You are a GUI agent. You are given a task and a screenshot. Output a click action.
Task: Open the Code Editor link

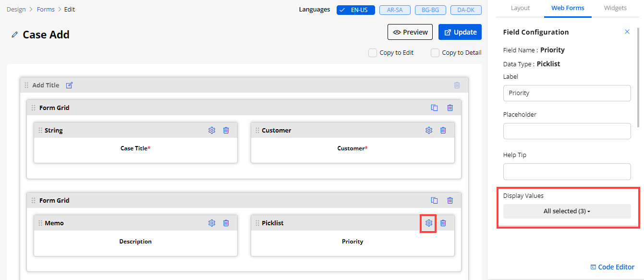[x=612, y=267]
